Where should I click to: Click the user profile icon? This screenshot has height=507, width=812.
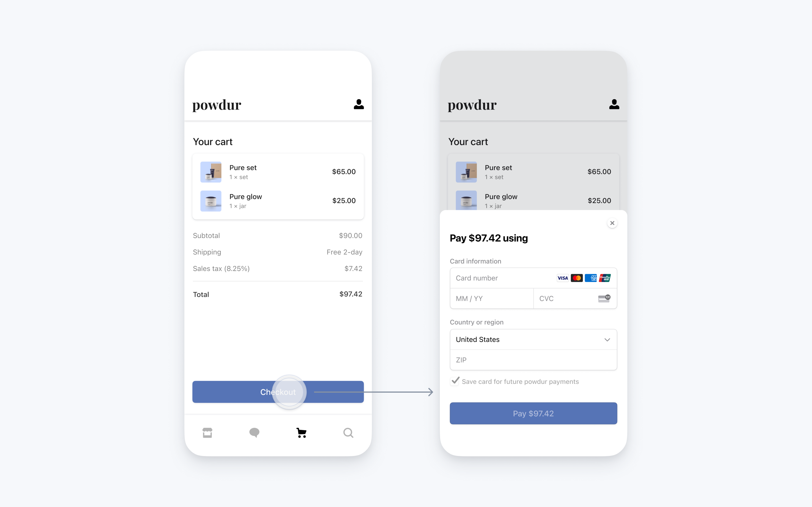click(x=358, y=104)
